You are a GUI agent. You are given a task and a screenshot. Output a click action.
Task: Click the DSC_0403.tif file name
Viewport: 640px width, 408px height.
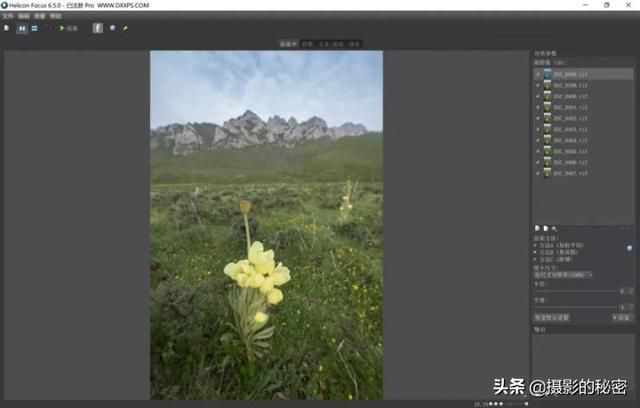tap(570, 130)
